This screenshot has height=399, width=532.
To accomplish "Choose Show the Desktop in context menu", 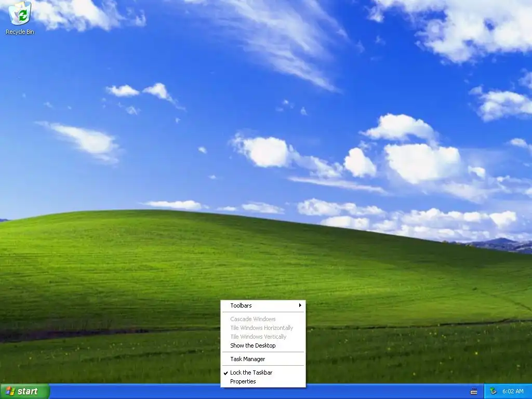I will click(x=263, y=345).
